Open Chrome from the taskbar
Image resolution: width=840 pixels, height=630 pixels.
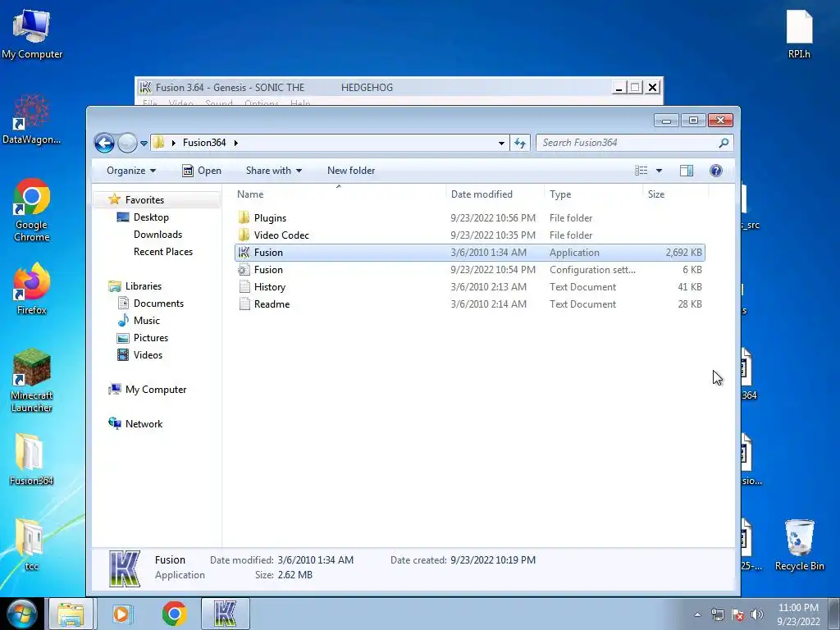[174, 614]
